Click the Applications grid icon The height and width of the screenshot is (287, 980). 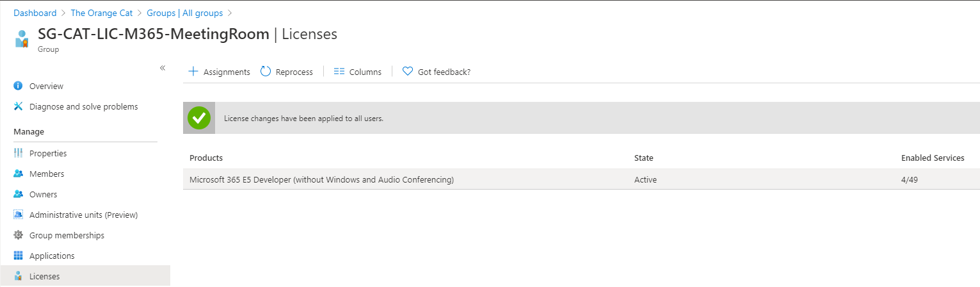tap(18, 256)
